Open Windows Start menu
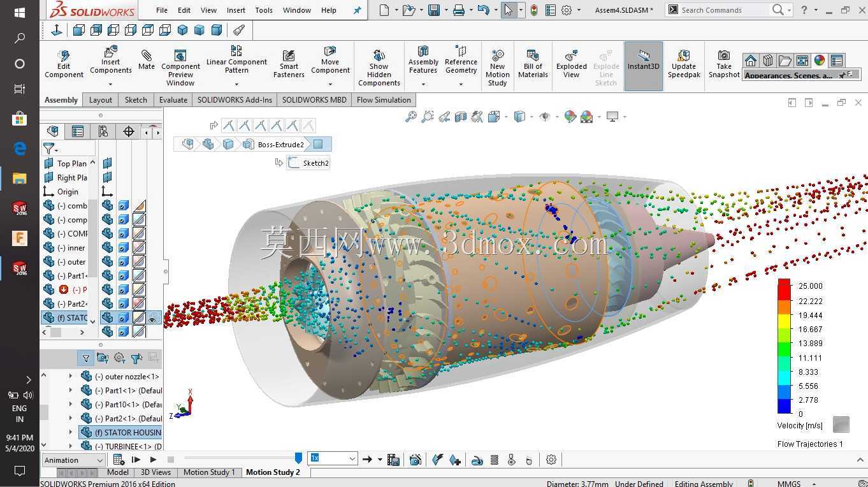Viewport: 868px width, 487px height. pos(19,12)
